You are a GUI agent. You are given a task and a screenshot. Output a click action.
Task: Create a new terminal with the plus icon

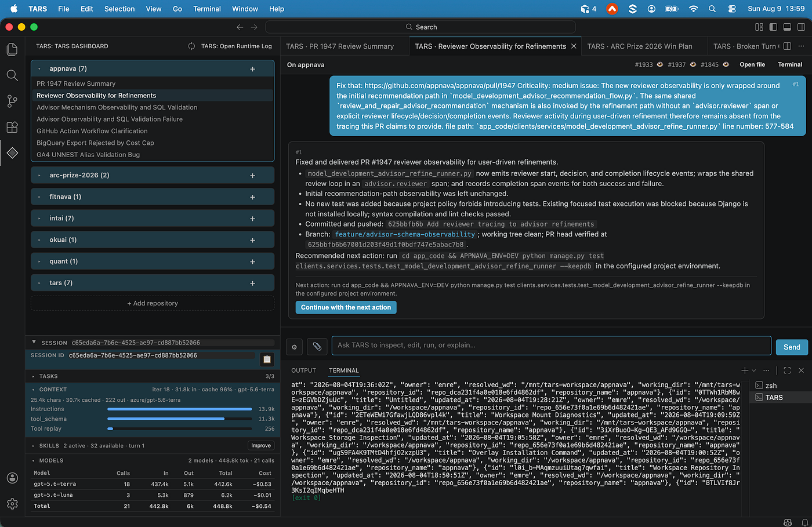[x=745, y=370]
